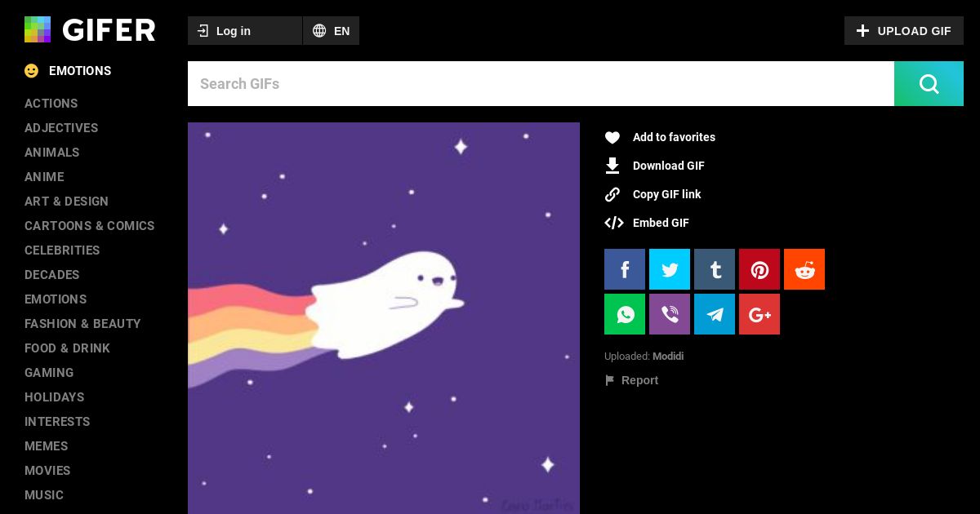Click the UPLOAD GIF button
The height and width of the screenshot is (514, 980).
tap(904, 31)
